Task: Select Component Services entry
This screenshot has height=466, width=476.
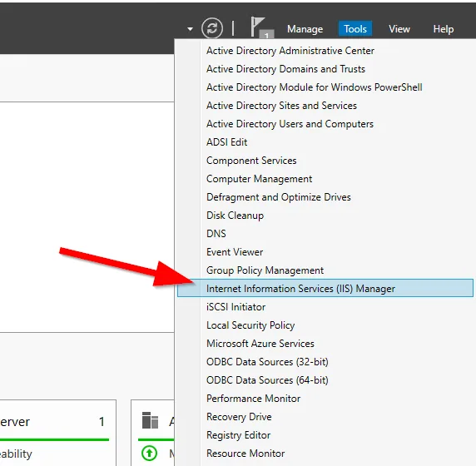Action: 251,161
